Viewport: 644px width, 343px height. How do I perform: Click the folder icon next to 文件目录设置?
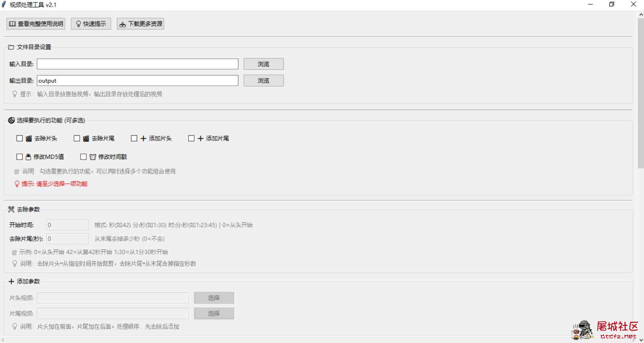click(x=11, y=47)
